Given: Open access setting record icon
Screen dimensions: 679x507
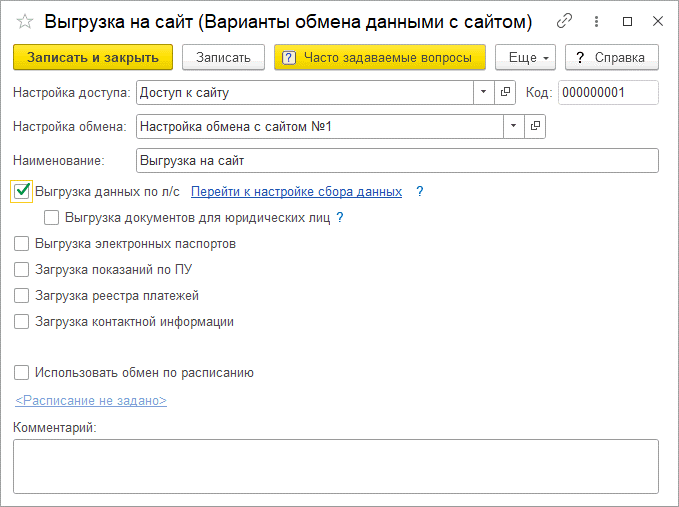Looking at the screenshot, I should pyautogui.click(x=505, y=92).
